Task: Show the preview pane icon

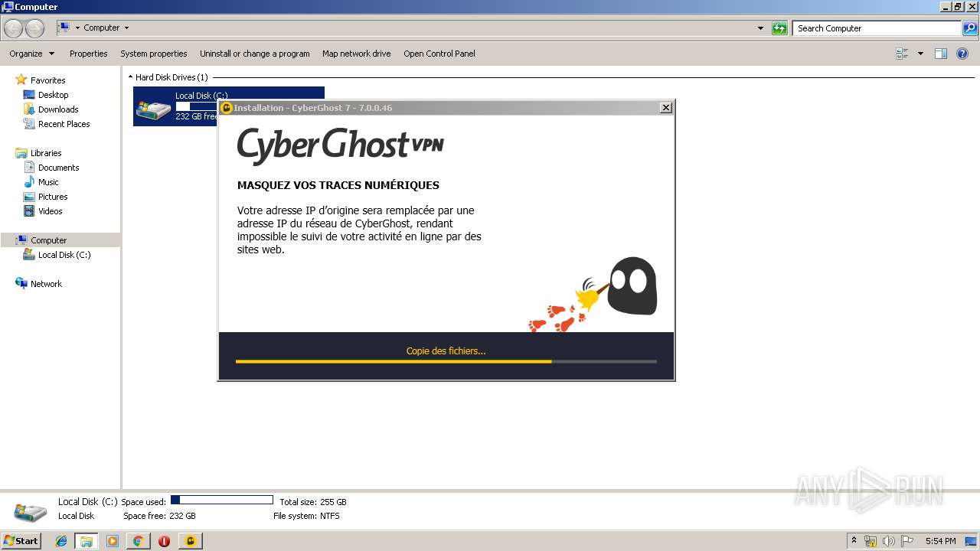Action: (x=941, y=54)
